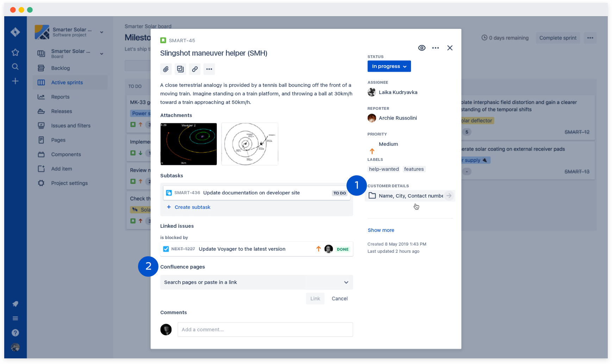Click the create plus icon in the left rail

click(x=15, y=81)
